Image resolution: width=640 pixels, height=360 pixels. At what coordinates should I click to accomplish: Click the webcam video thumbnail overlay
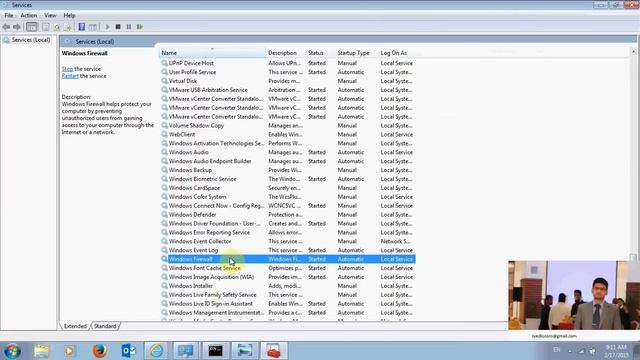(x=574, y=295)
